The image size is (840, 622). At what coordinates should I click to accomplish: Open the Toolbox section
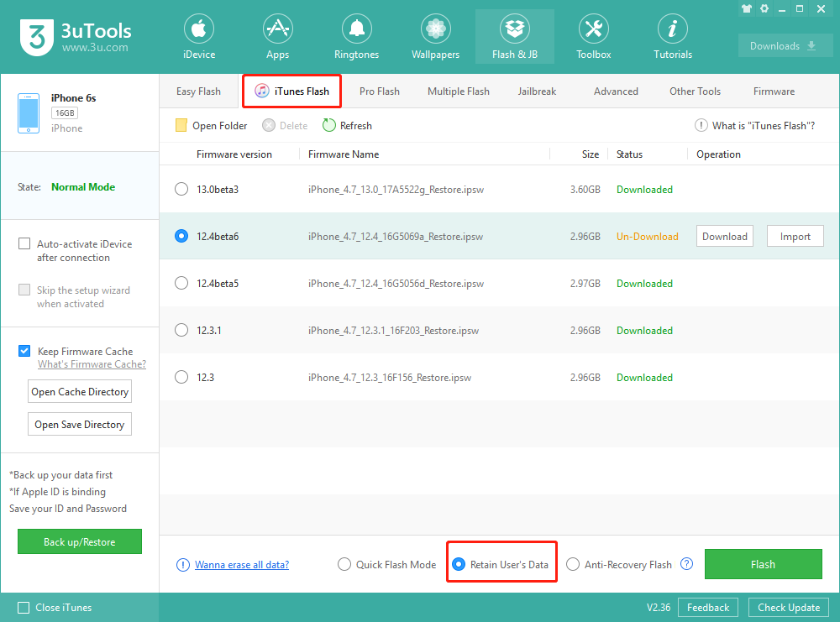[594, 37]
